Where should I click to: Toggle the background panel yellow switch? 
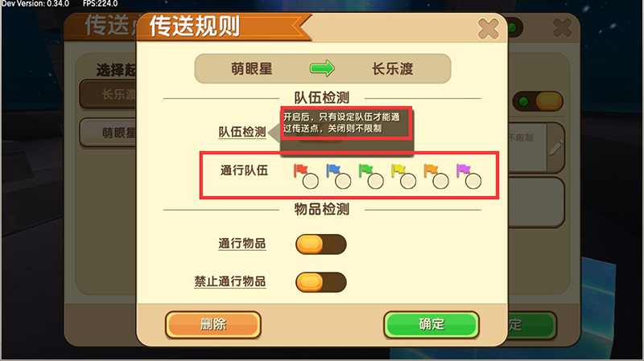click(538, 101)
